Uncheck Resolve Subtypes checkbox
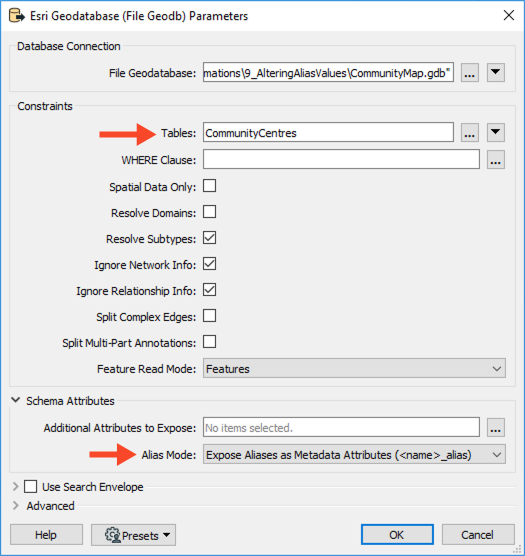The width and height of the screenshot is (525, 556). [x=210, y=238]
